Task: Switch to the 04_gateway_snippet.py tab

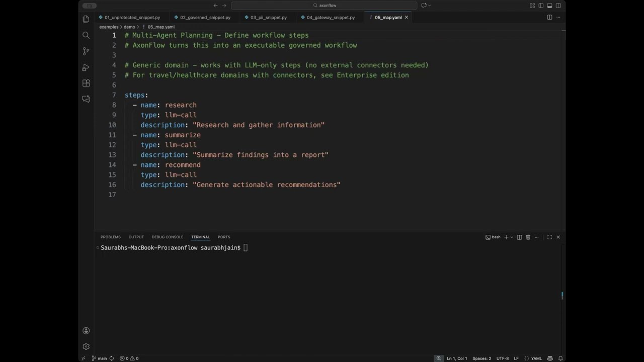Action: click(331, 18)
